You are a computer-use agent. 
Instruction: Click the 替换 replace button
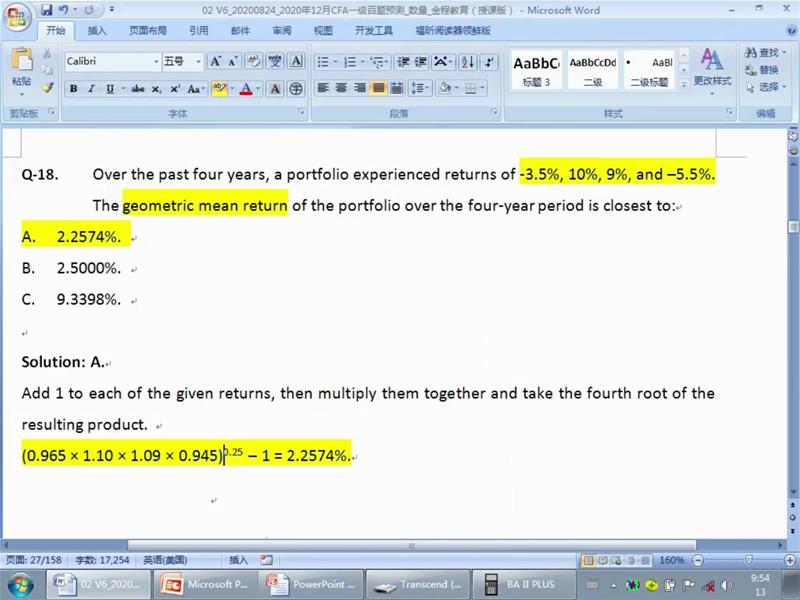pyautogui.click(x=761, y=70)
